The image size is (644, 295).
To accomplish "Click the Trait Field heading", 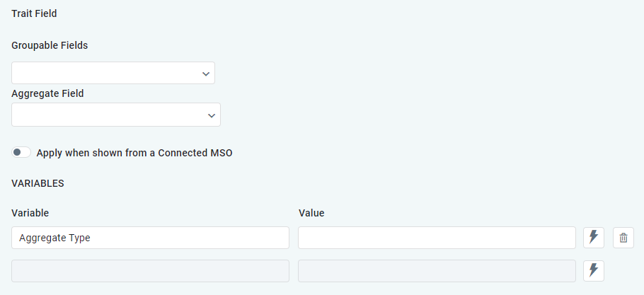I will click(x=34, y=13).
